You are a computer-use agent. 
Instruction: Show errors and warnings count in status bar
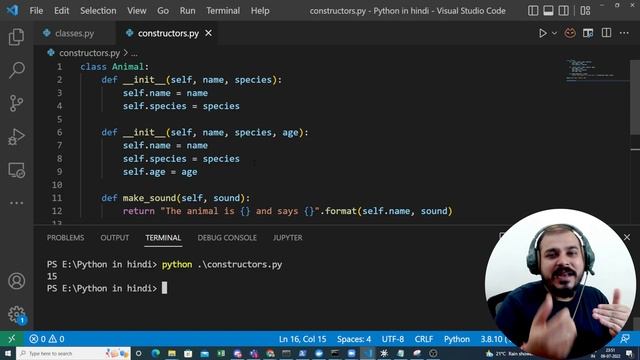click(x=47, y=339)
